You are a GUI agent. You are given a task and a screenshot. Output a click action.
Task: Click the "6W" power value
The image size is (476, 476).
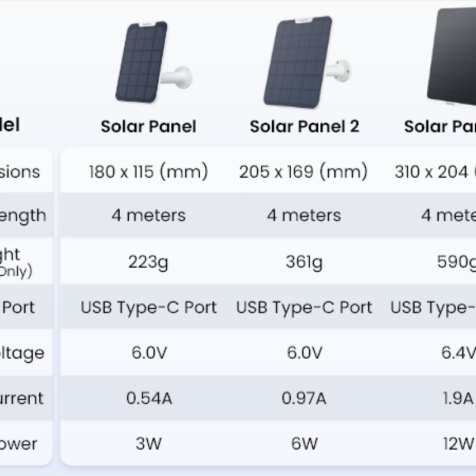pos(304,443)
